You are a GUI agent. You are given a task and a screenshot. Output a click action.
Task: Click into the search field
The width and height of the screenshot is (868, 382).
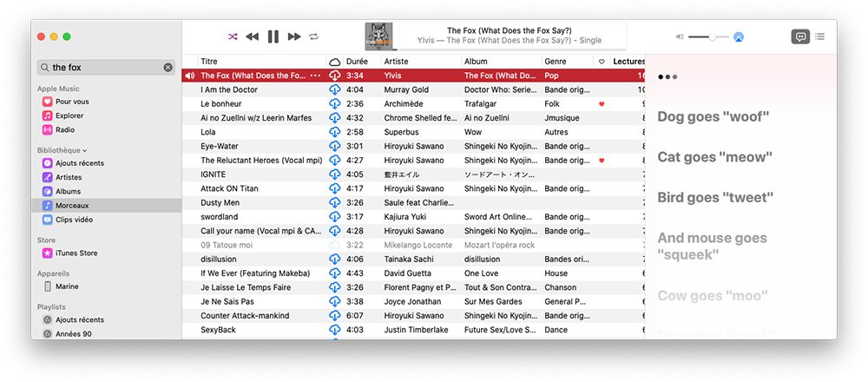pos(106,68)
